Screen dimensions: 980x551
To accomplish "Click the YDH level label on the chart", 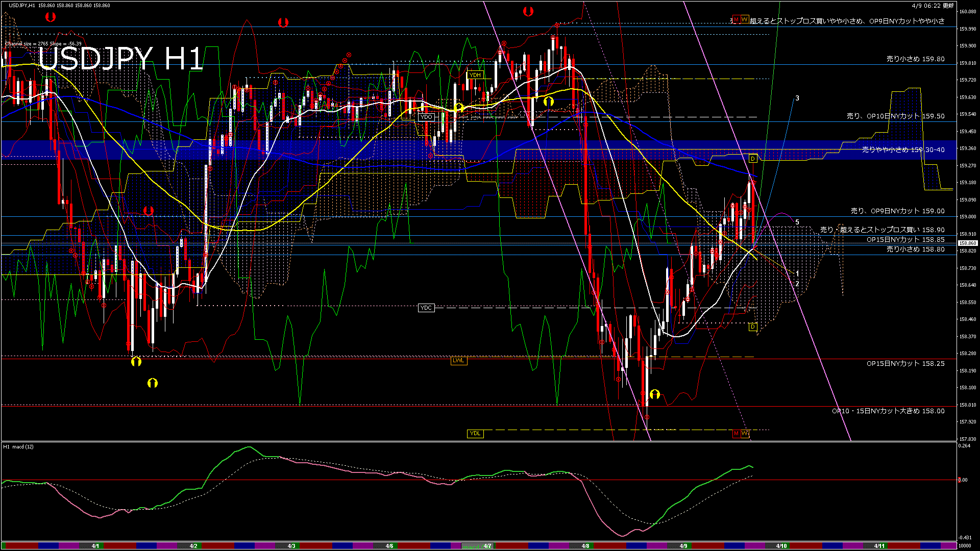I will coord(475,74).
